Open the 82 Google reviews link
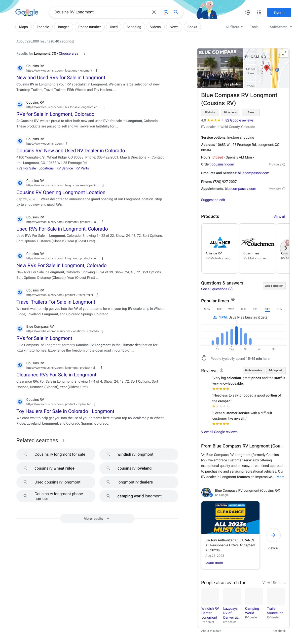Viewport: 298px width, 644px height. [x=239, y=120]
